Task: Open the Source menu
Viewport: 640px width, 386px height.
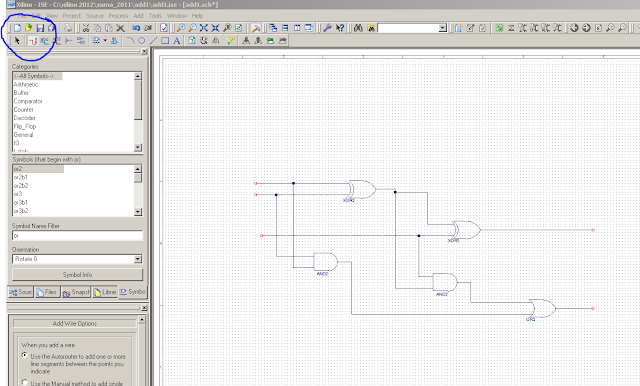Action: click(95, 16)
